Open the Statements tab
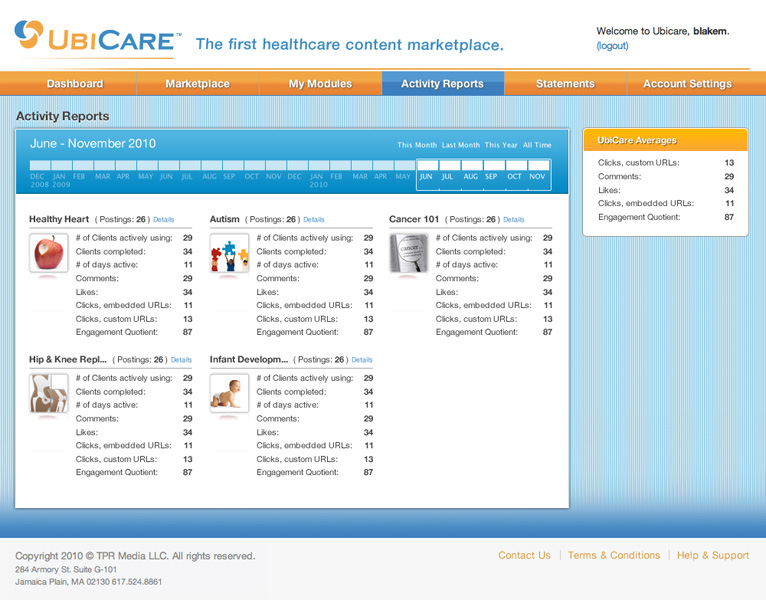Screen dimensions: 766x600 (565, 84)
